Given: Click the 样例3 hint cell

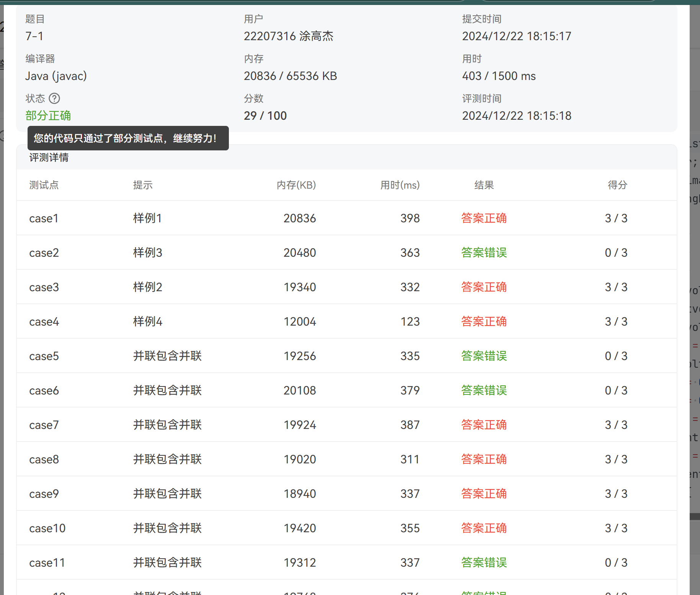Looking at the screenshot, I should tap(148, 253).
